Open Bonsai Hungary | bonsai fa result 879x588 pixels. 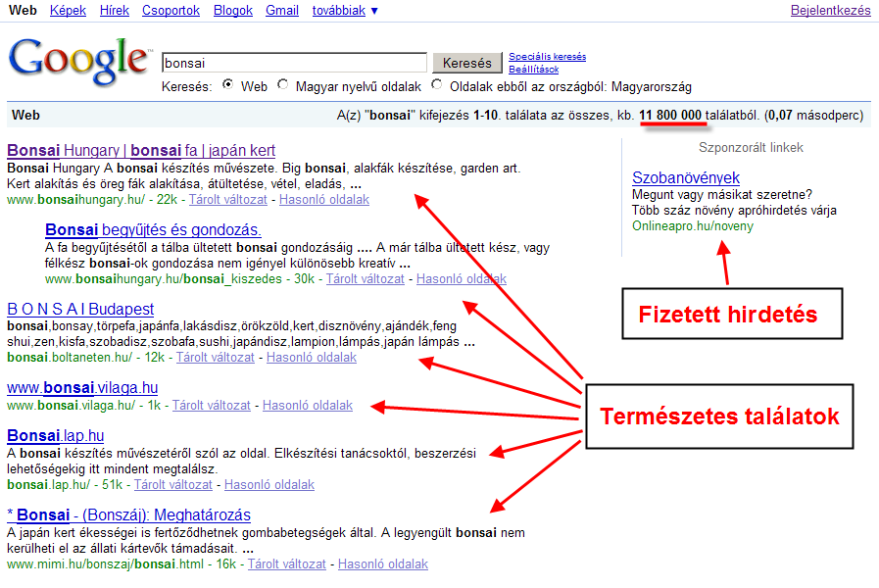point(141,150)
